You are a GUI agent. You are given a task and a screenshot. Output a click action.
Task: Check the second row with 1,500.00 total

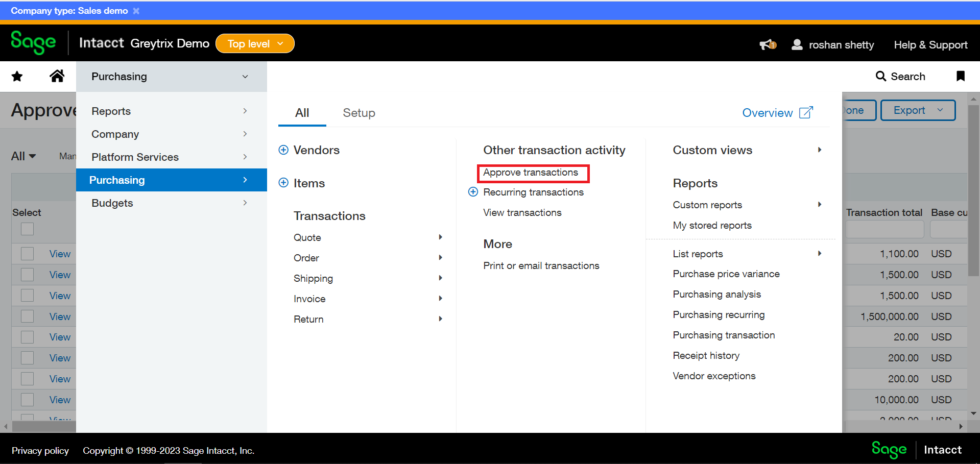click(28, 296)
